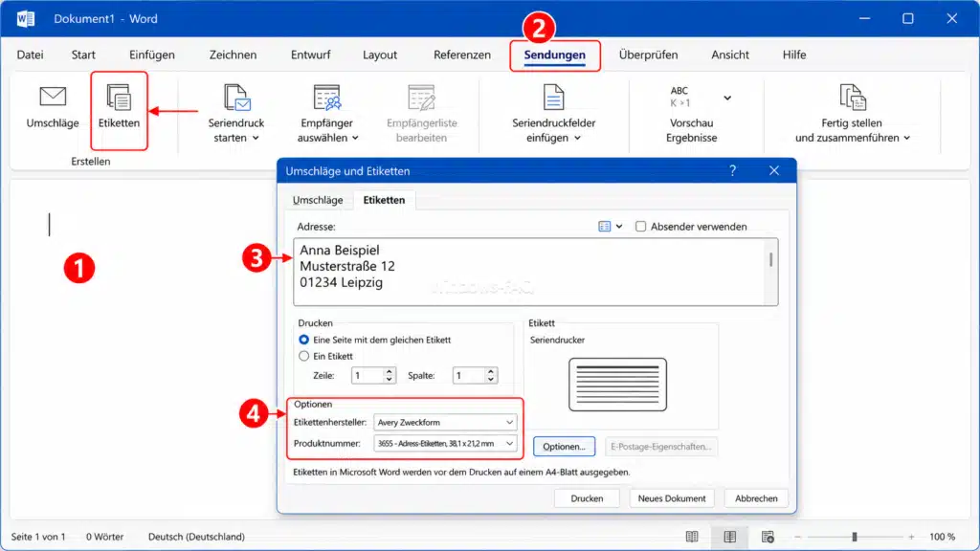Click Seite 1 von 1 status entry
Viewport: 980px width, 551px height.
[x=38, y=537]
